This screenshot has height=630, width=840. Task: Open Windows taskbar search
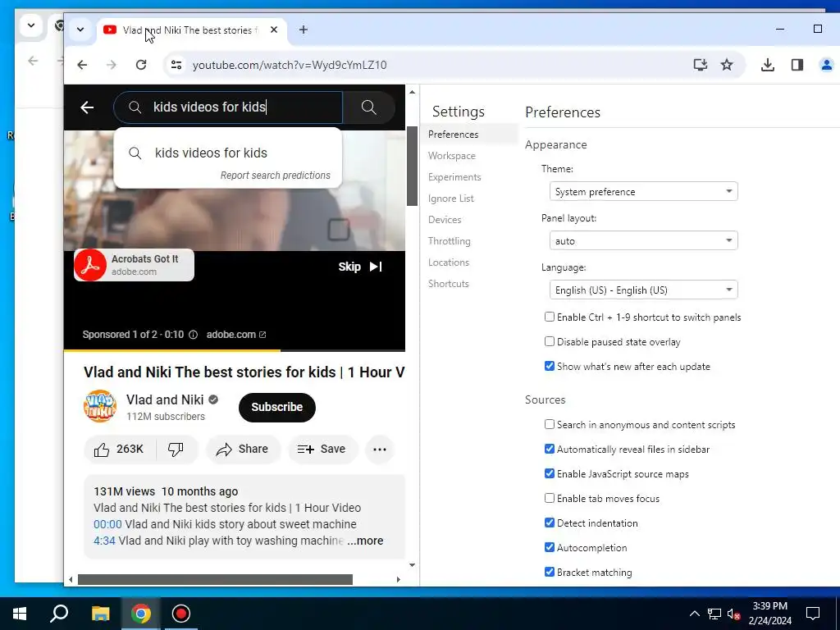coord(59,614)
